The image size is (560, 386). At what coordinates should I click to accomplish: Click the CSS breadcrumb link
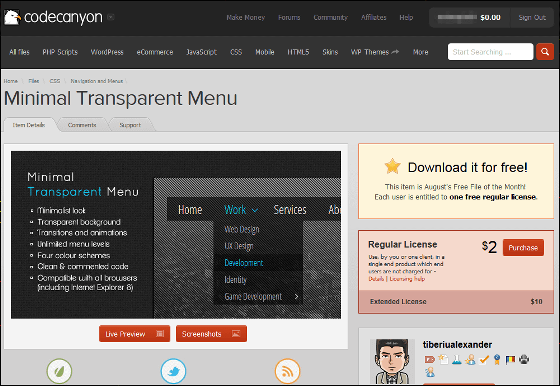click(x=55, y=81)
